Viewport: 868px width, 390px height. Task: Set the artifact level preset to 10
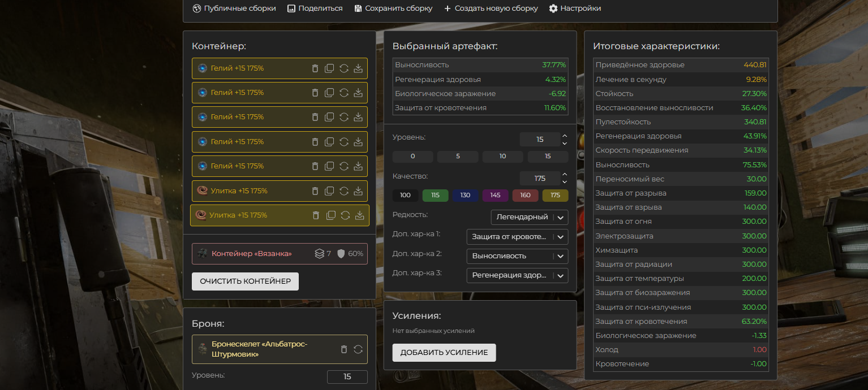click(x=502, y=157)
